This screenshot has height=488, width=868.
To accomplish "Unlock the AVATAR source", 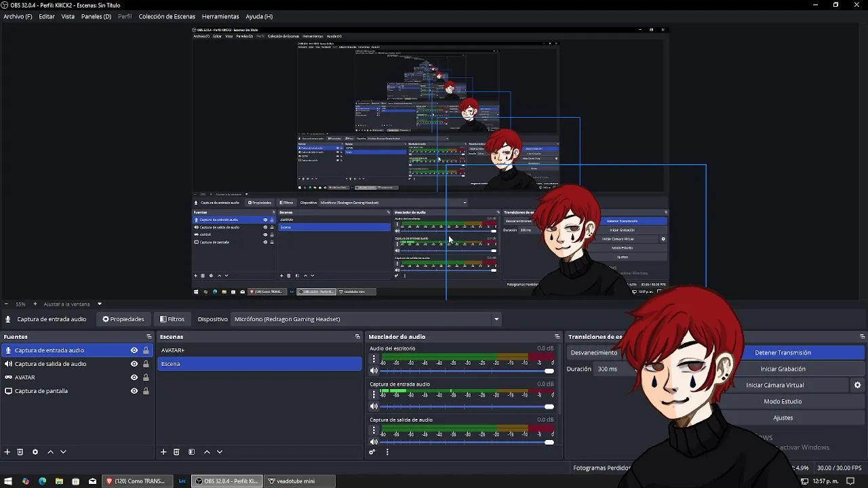I will [146, 378].
